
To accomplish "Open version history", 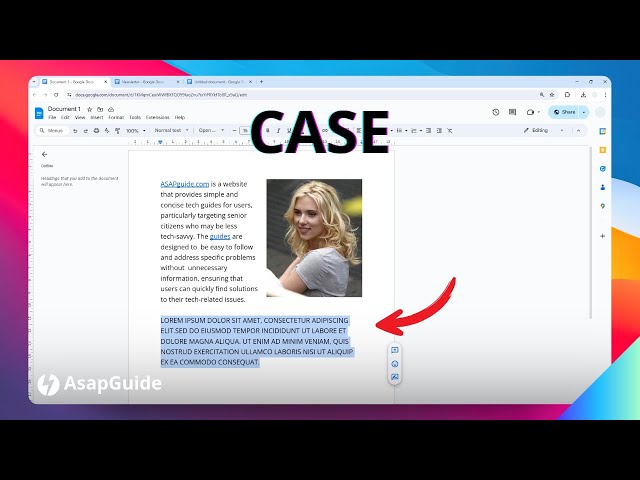I will tap(496, 112).
